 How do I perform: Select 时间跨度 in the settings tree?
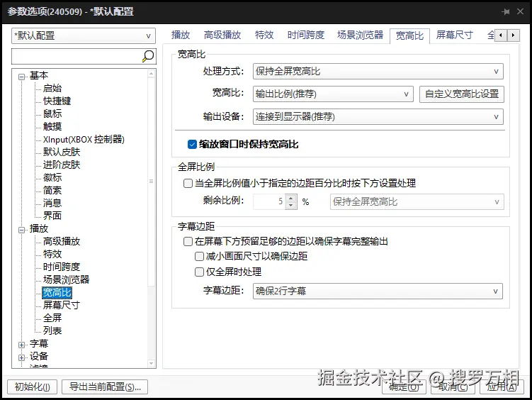click(62, 267)
